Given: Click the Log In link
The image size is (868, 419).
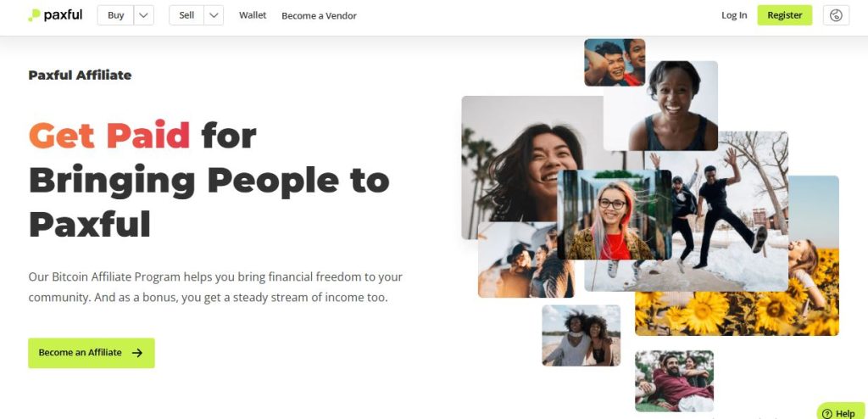Looking at the screenshot, I should pyautogui.click(x=734, y=15).
